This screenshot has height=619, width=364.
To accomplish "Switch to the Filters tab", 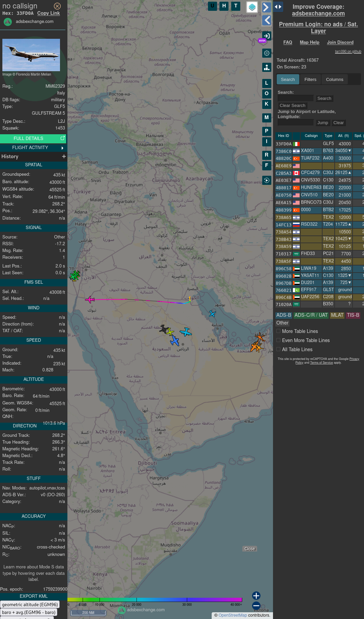I will click(310, 80).
